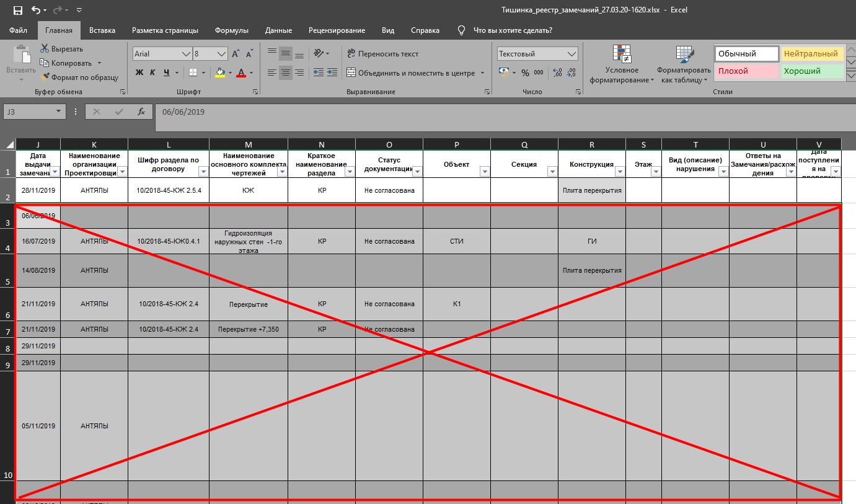Activate Формат по образцу format painter
The image size is (856, 504).
[79, 77]
